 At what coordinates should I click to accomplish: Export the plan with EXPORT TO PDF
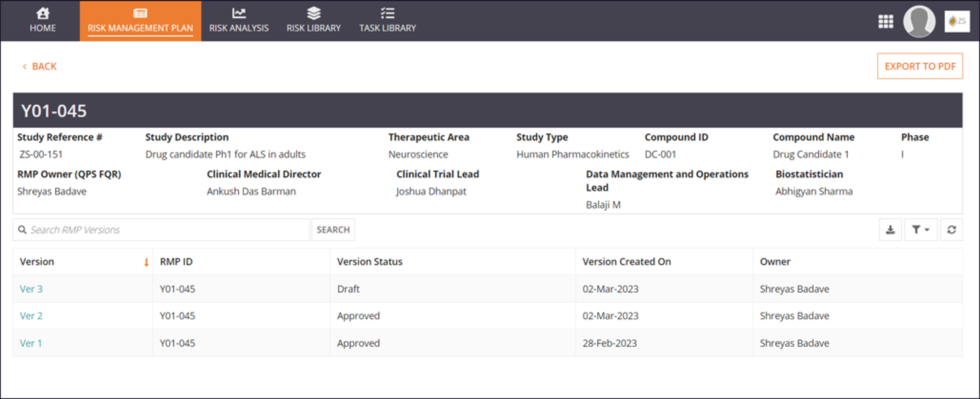point(920,66)
